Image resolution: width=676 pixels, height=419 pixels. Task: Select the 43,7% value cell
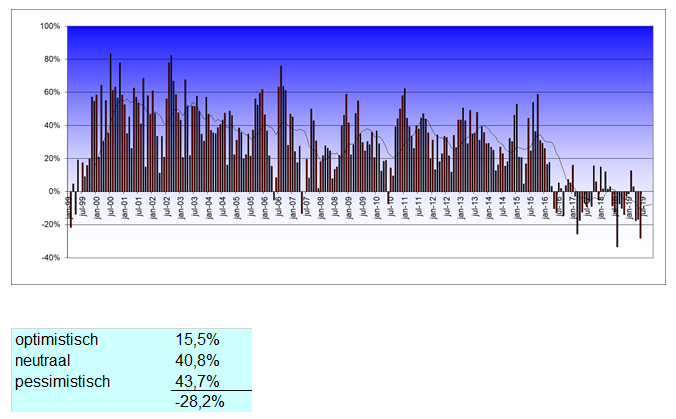(x=197, y=381)
